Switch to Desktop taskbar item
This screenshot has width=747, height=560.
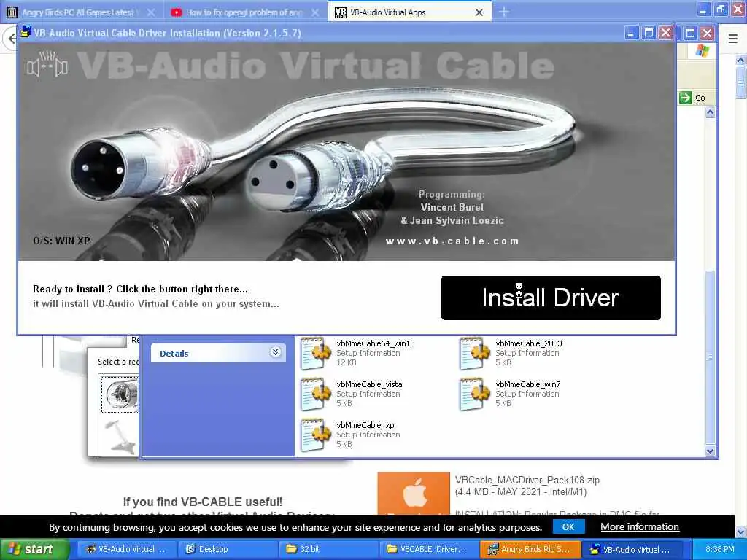tap(226, 549)
